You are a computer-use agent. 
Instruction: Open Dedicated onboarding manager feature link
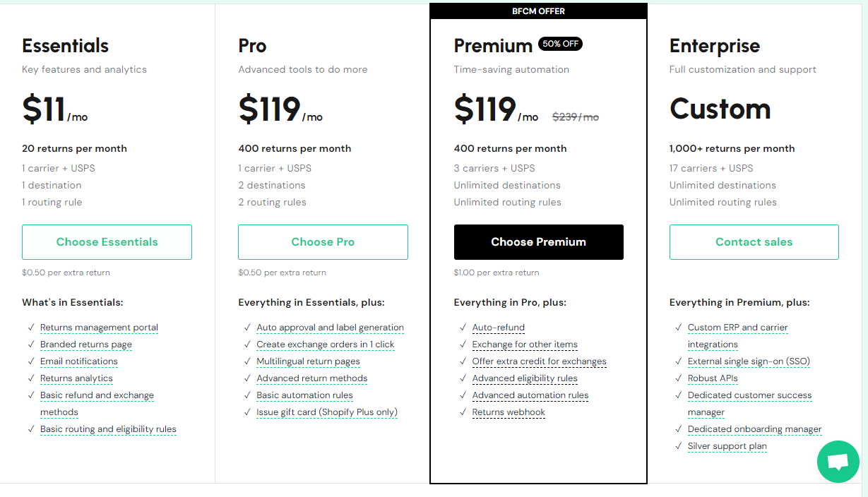click(754, 429)
